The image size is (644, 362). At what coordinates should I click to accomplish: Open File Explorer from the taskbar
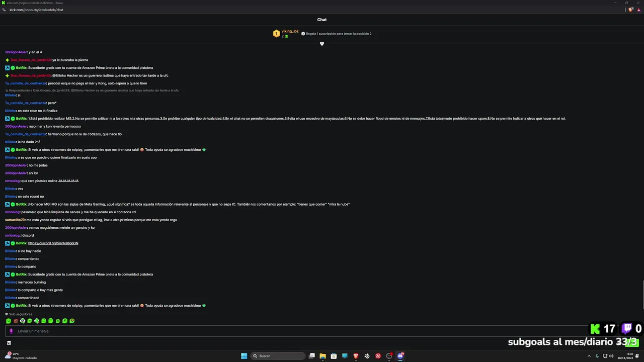(x=323, y=356)
